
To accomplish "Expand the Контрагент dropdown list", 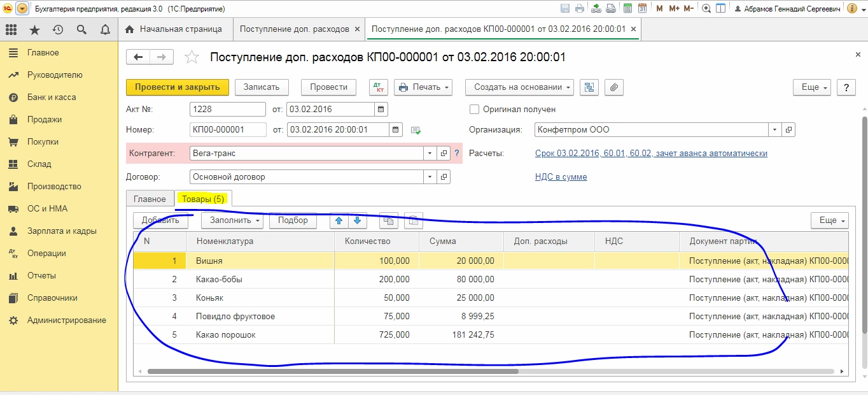I will pyautogui.click(x=430, y=154).
